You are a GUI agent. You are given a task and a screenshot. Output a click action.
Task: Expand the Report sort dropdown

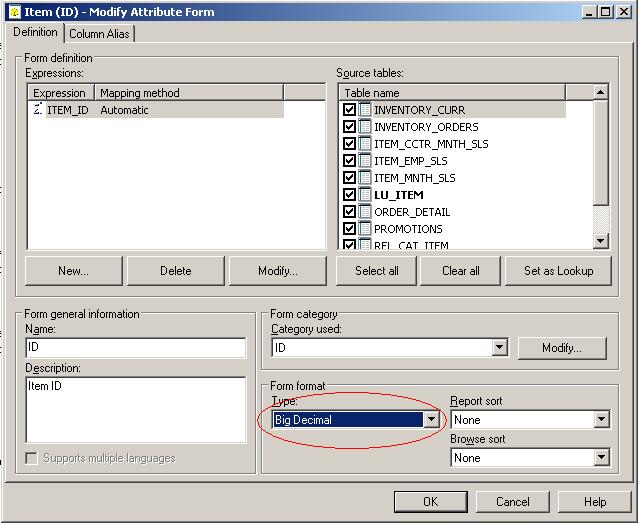(601, 420)
